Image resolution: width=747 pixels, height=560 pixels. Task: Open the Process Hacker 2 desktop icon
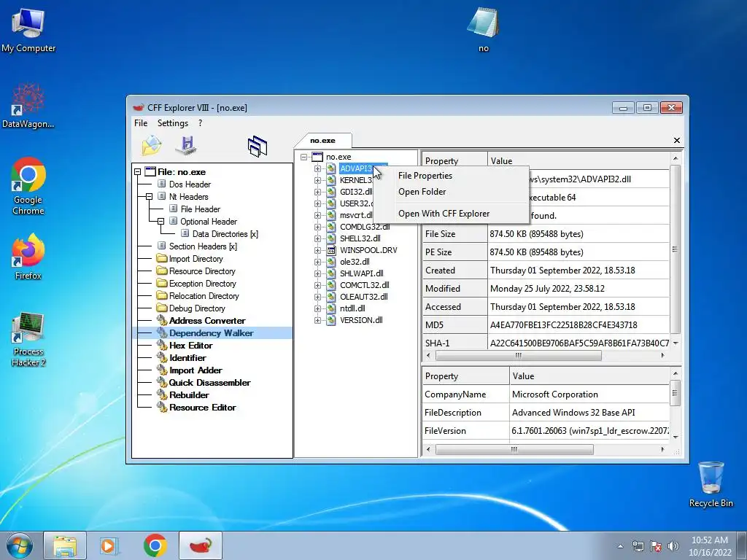[28, 340]
